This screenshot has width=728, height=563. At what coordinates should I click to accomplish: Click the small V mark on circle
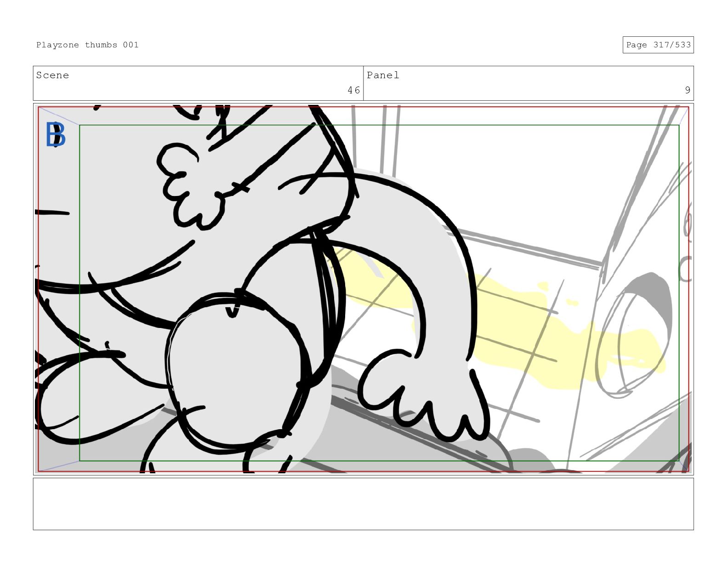(233, 311)
